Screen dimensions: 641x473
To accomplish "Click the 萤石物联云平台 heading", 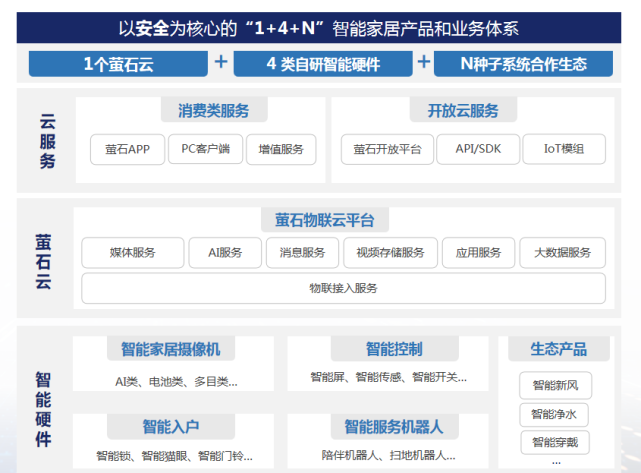I will point(325,220).
